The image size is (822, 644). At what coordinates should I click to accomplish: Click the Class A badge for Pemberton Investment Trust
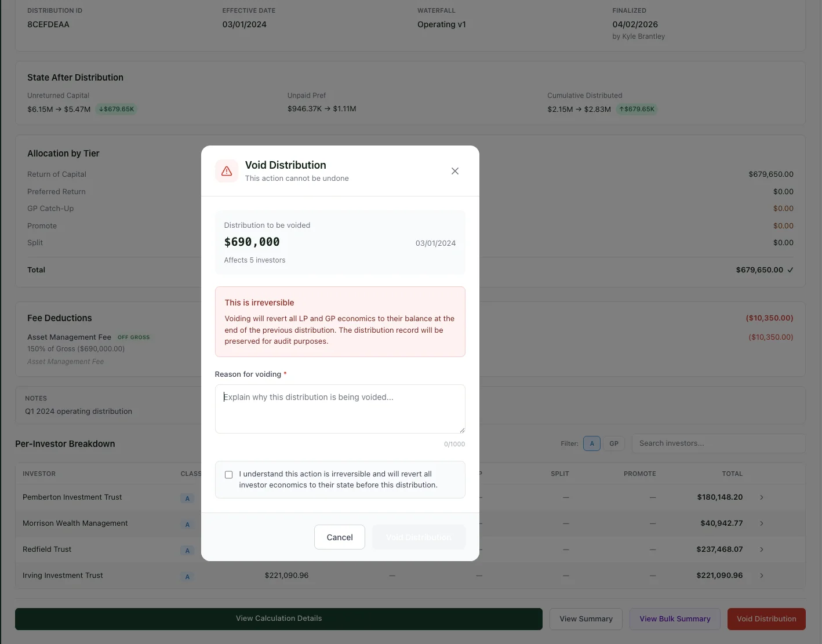pyautogui.click(x=187, y=498)
